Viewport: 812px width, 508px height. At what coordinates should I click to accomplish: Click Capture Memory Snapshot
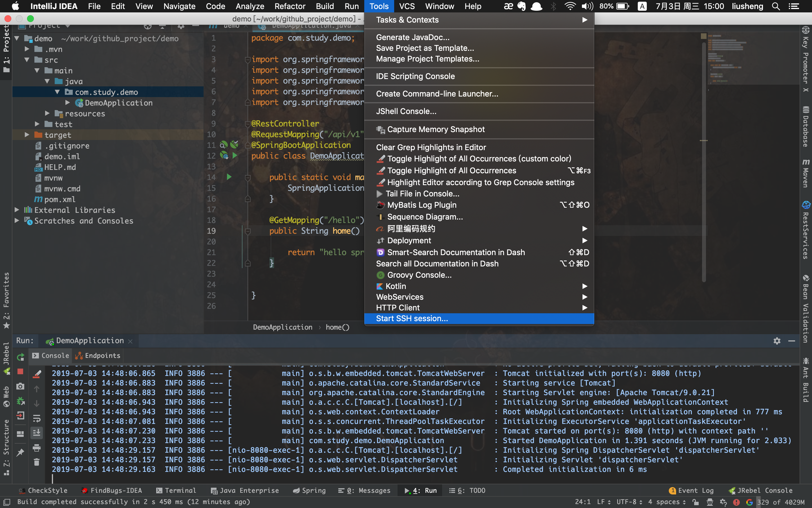(479, 129)
